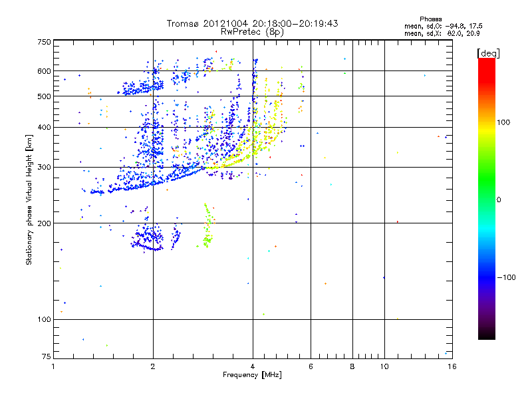Select the 'mean, sd,O: -94.8, 17.5' line
Viewport: 532px width, 399px height.
(x=443, y=26)
